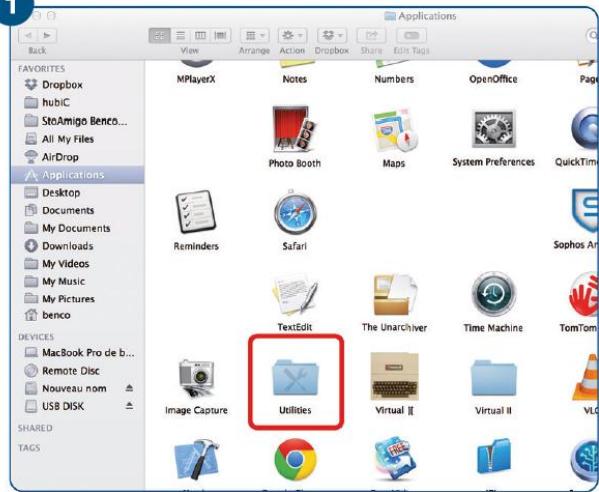Open Photo Booth app
This screenshot has width=599, height=492.
(295, 129)
